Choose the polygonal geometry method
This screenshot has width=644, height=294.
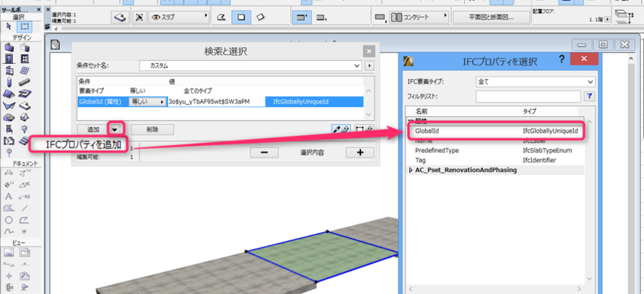(x=221, y=17)
